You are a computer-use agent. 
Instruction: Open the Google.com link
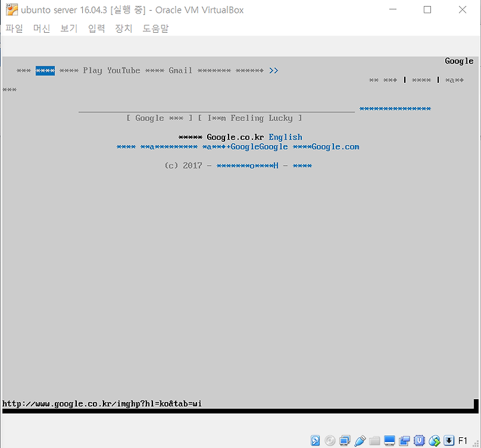click(335, 147)
